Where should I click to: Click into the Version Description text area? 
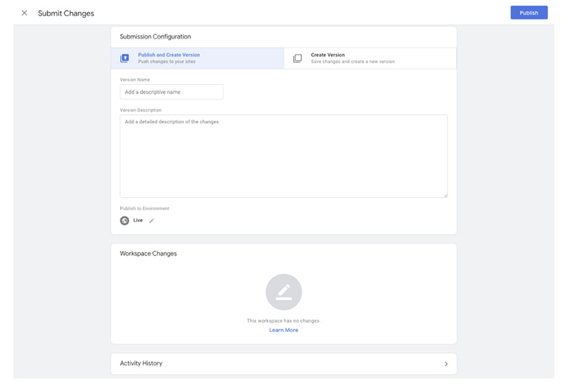point(283,156)
